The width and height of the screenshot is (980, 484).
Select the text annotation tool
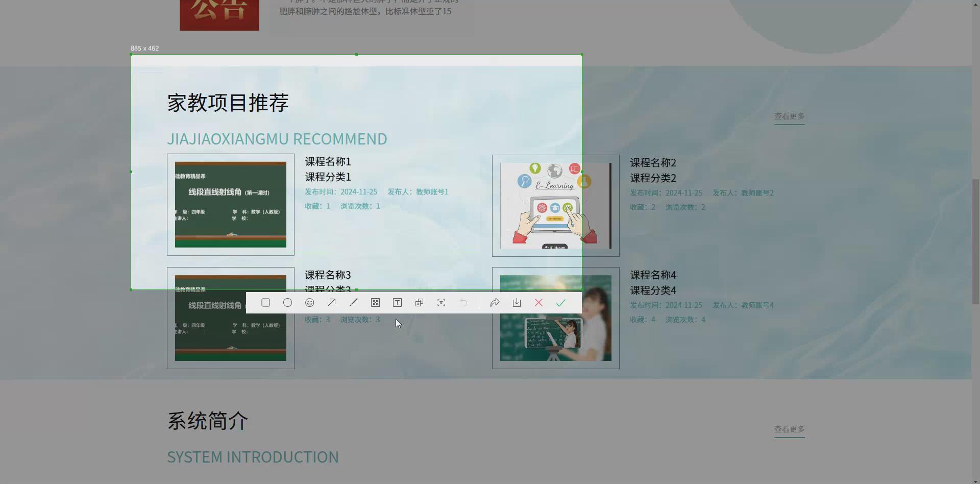[397, 302]
